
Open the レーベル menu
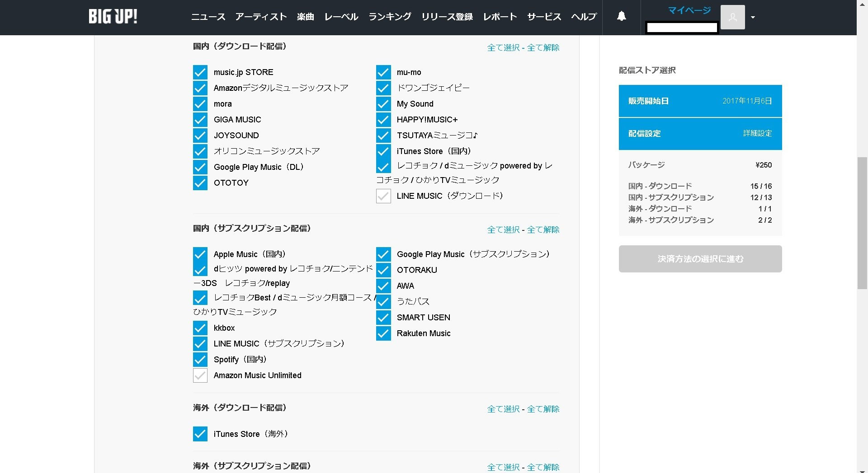pyautogui.click(x=341, y=17)
